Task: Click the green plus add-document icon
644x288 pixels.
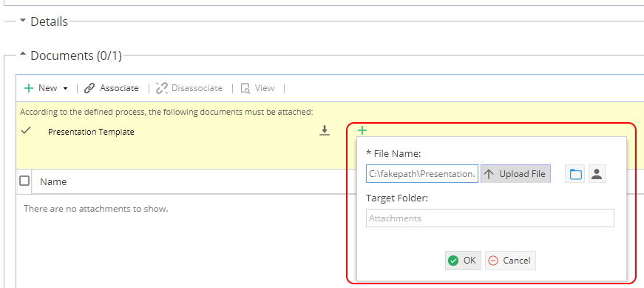Action: click(362, 131)
